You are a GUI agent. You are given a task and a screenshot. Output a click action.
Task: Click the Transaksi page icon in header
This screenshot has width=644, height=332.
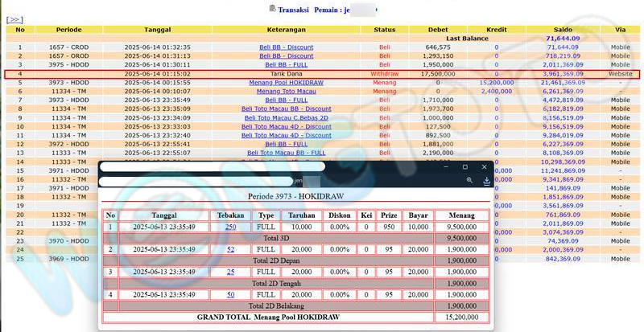coord(272,9)
